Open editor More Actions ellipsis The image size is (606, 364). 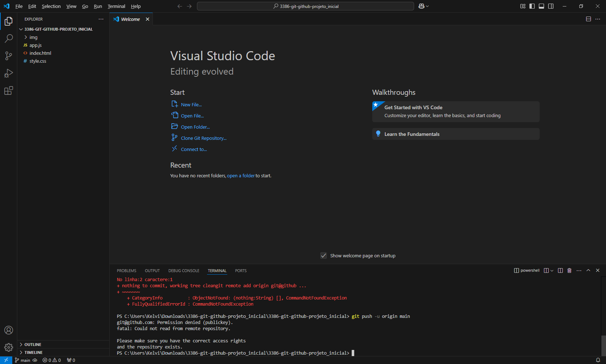[x=598, y=19]
